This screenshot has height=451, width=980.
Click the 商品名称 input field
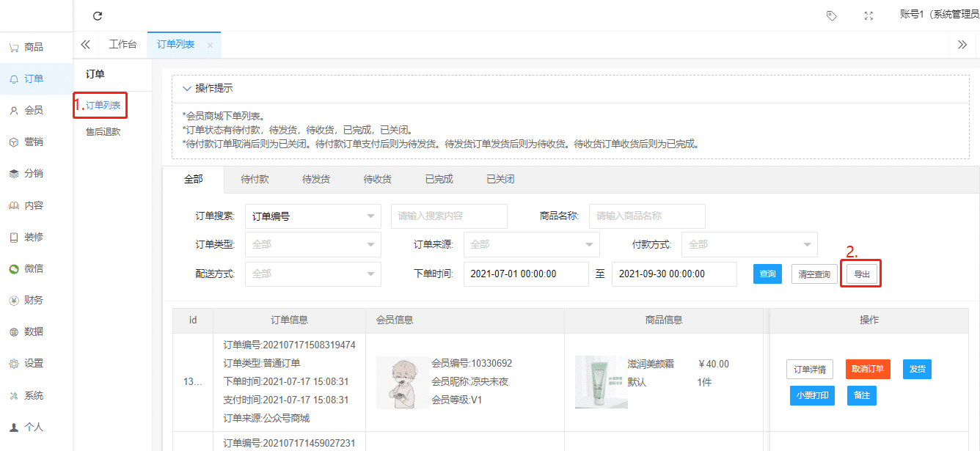(647, 216)
